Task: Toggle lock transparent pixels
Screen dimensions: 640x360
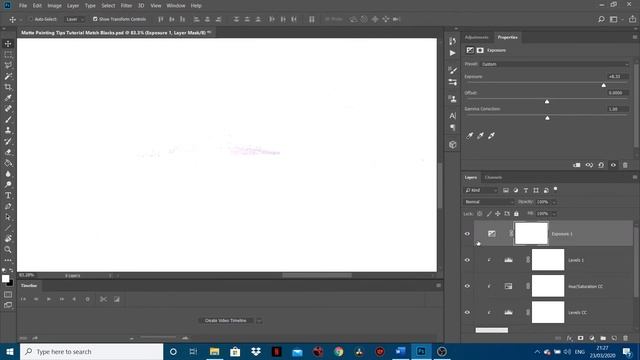Action: [x=480, y=213]
